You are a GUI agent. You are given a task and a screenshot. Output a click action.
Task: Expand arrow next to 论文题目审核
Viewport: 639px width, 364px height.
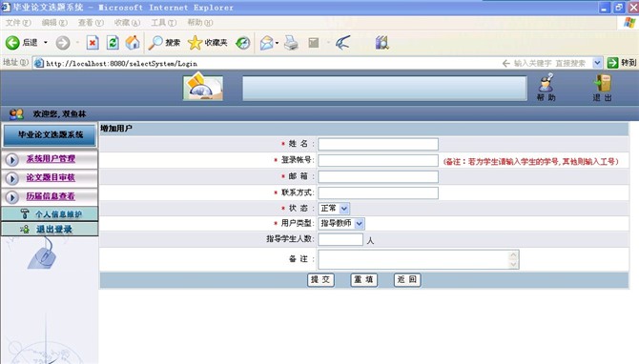click(x=11, y=178)
